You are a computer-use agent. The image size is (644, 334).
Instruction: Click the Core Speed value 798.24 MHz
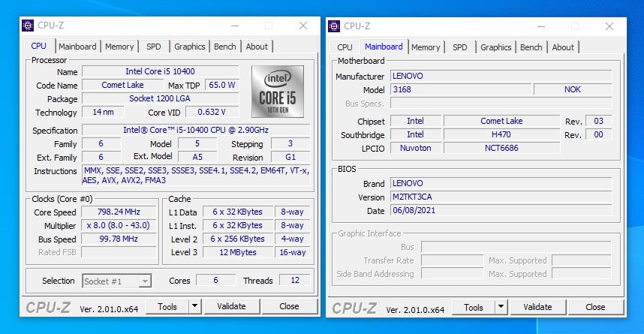[119, 212]
